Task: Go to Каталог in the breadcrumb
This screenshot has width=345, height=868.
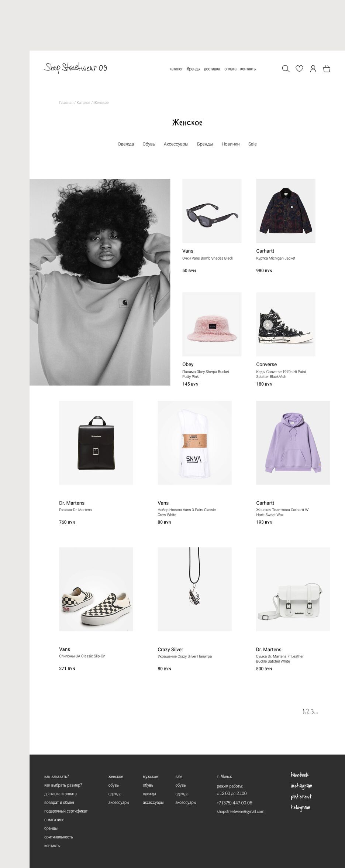Action: tap(83, 103)
